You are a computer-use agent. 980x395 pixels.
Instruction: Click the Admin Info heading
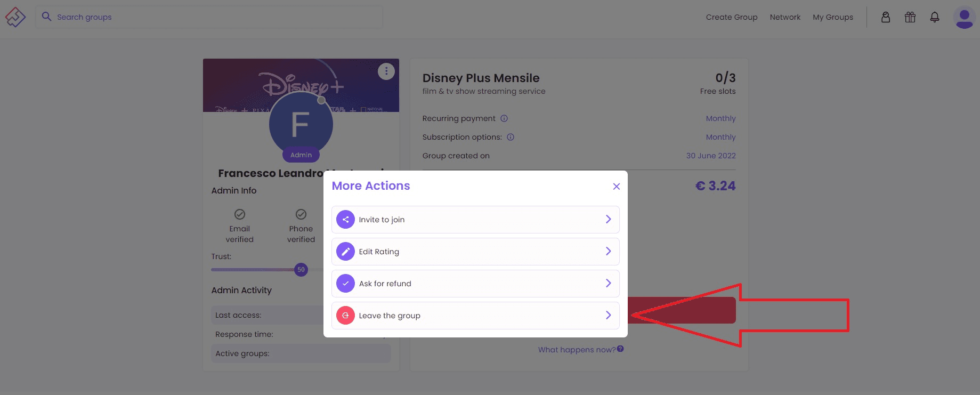(234, 190)
